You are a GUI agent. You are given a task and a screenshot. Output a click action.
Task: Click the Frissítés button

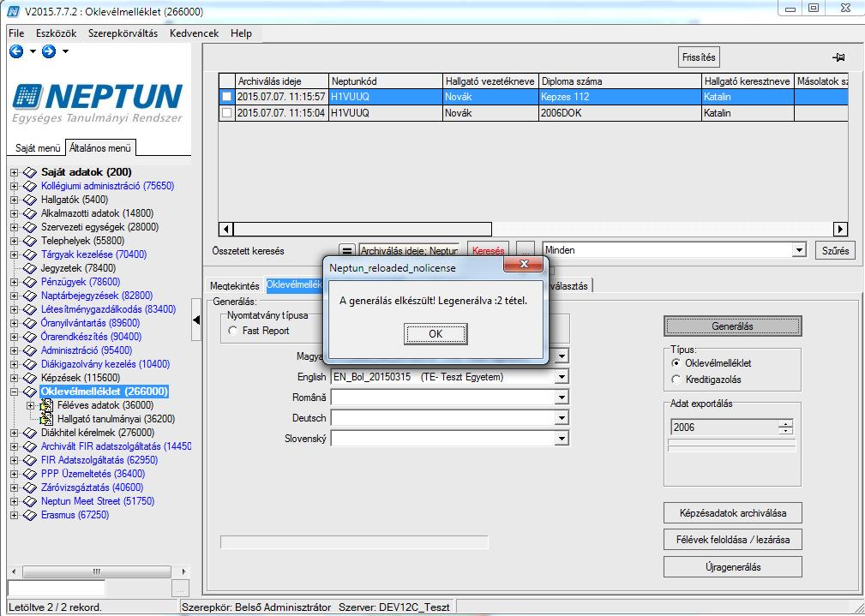coord(699,57)
